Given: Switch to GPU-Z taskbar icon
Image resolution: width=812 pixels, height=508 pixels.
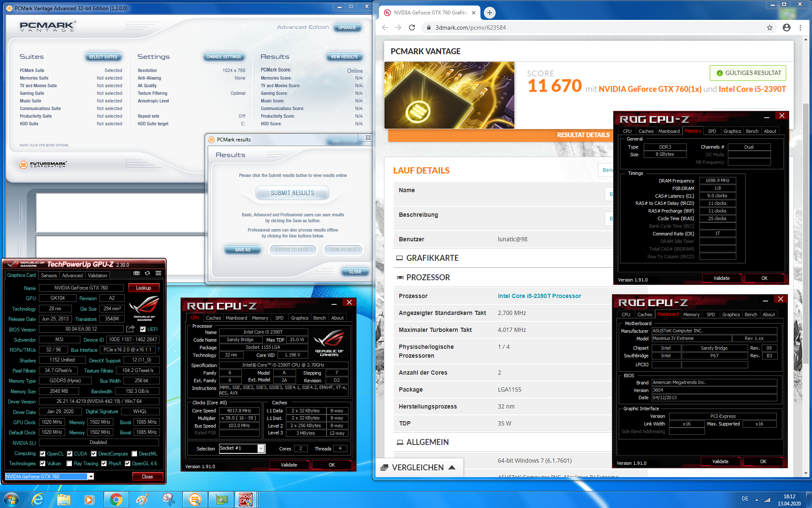Looking at the screenshot, I should (x=221, y=500).
